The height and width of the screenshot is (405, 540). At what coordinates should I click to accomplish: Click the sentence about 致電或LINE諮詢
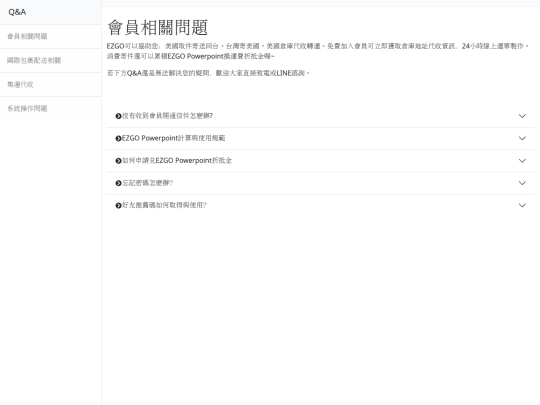(x=208, y=73)
